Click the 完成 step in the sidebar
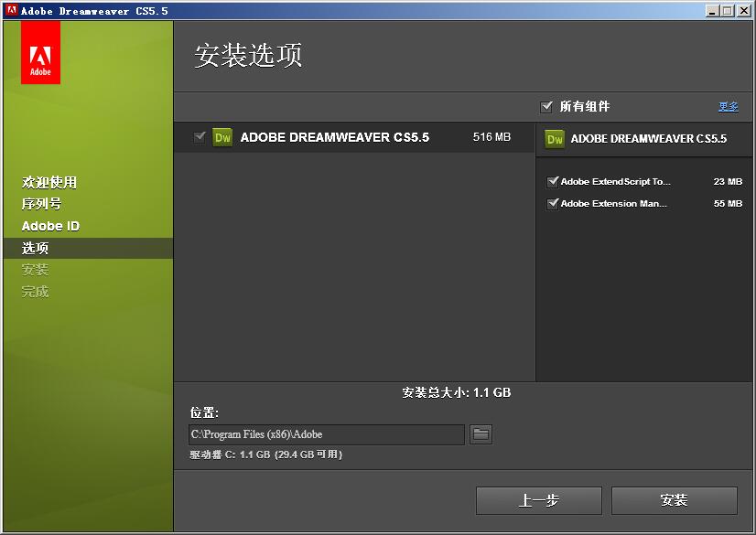This screenshot has width=756, height=535. point(35,292)
